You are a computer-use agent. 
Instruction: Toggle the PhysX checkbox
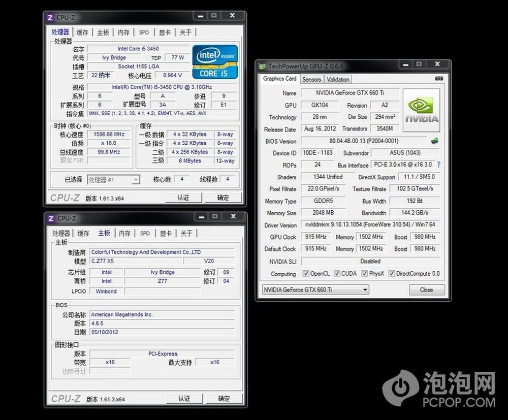point(364,274)
